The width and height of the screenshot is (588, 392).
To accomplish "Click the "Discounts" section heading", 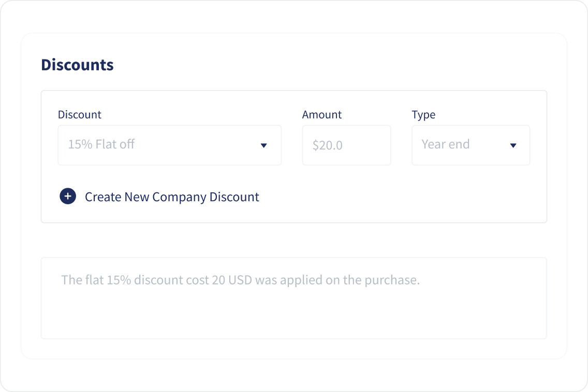I will (77, 65).
